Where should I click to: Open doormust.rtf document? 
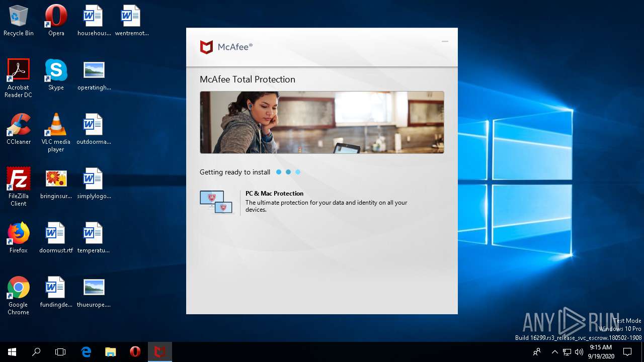tap(56, 238)
